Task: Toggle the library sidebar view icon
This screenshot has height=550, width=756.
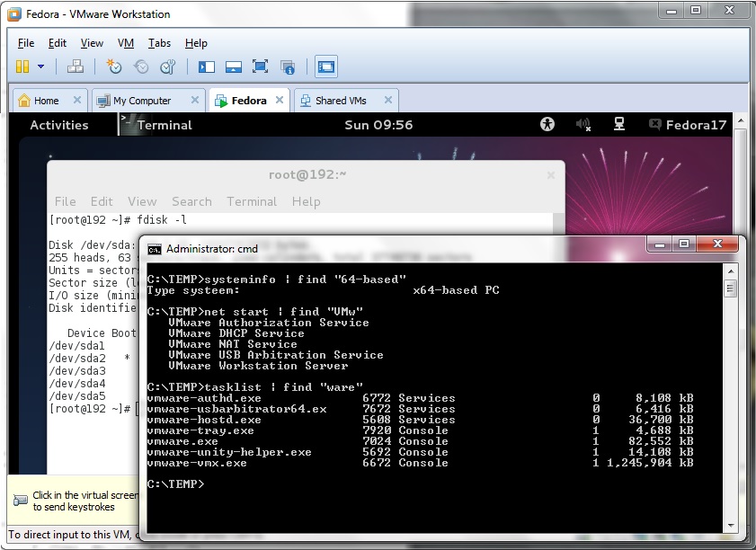Action: (x=207, y=67)
